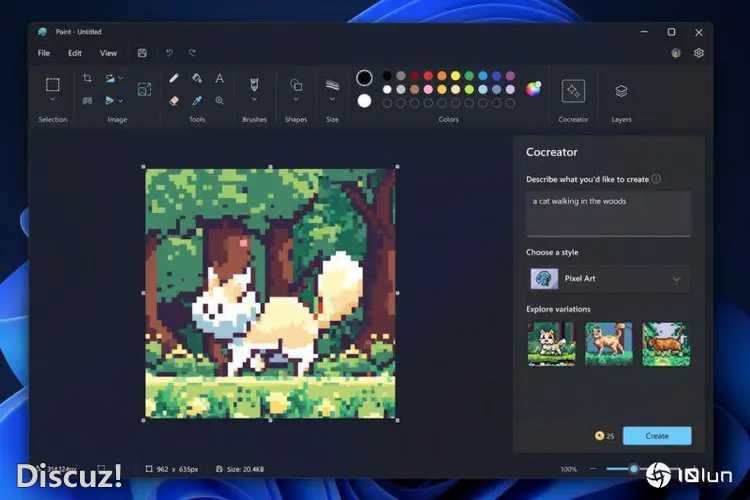Toggle the Cocreator panel button
The width and height of the screenshot is (750, 500).
(x=573, y=90)
